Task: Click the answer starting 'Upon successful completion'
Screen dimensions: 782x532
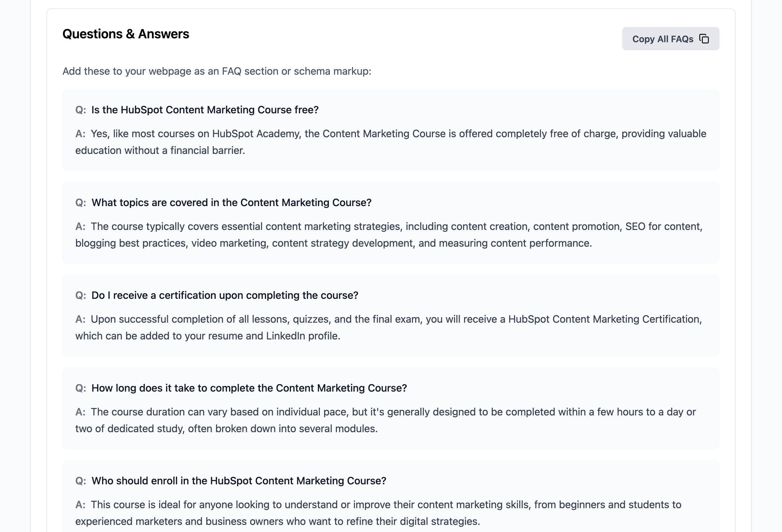Action: [x=389, y=328]
